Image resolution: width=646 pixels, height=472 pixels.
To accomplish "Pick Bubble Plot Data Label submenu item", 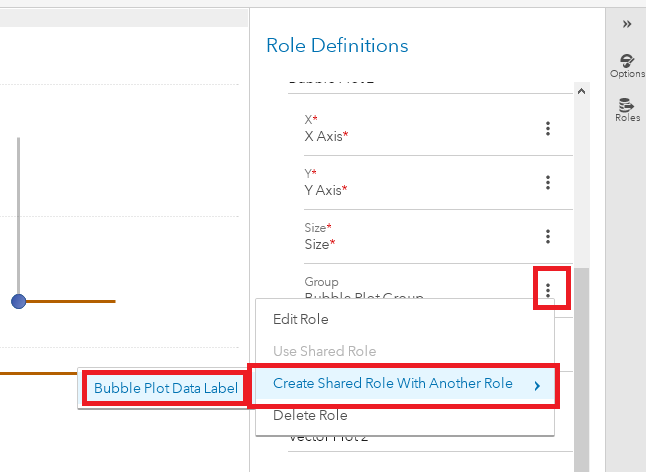I will [166, 388].
